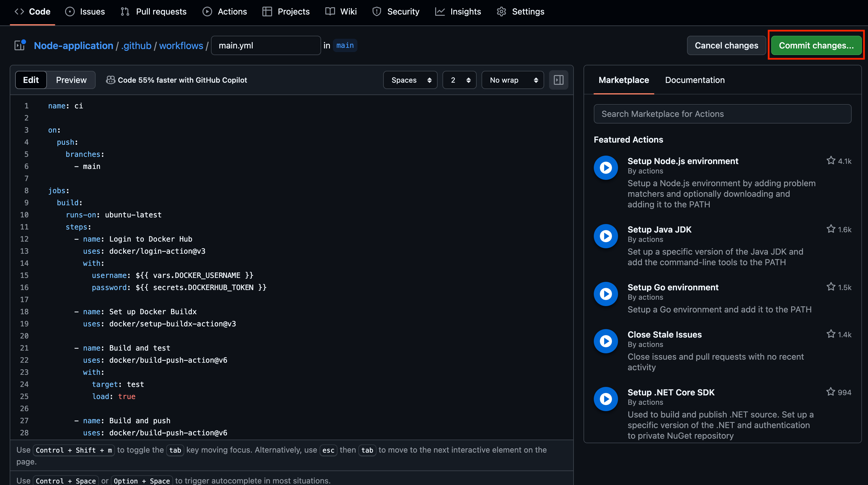
Task: Open the Code tab
Action: [32, 12]
